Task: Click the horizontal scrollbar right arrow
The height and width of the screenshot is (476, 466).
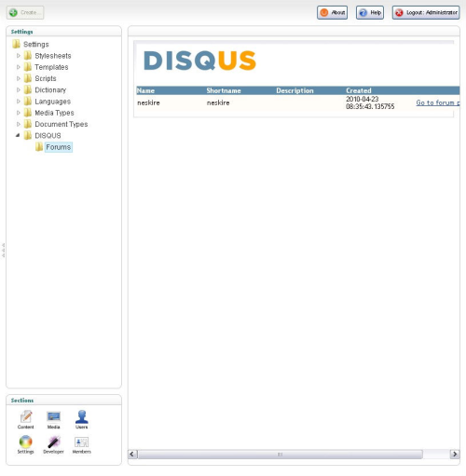Action: click(x=455, y=455)
